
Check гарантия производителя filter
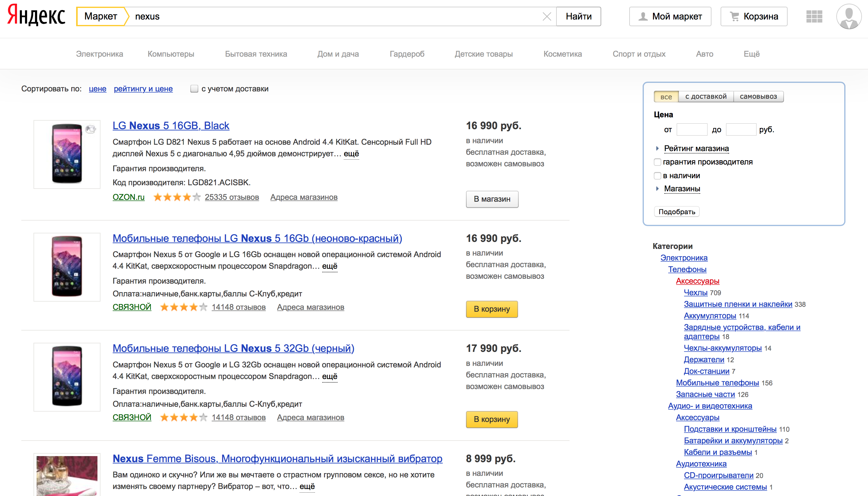(x=658, y=162)
